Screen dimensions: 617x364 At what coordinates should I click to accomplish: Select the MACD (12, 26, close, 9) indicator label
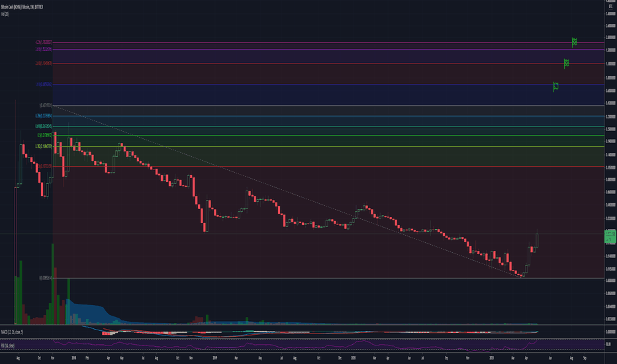pyautogui.click(x=12, y=332)
